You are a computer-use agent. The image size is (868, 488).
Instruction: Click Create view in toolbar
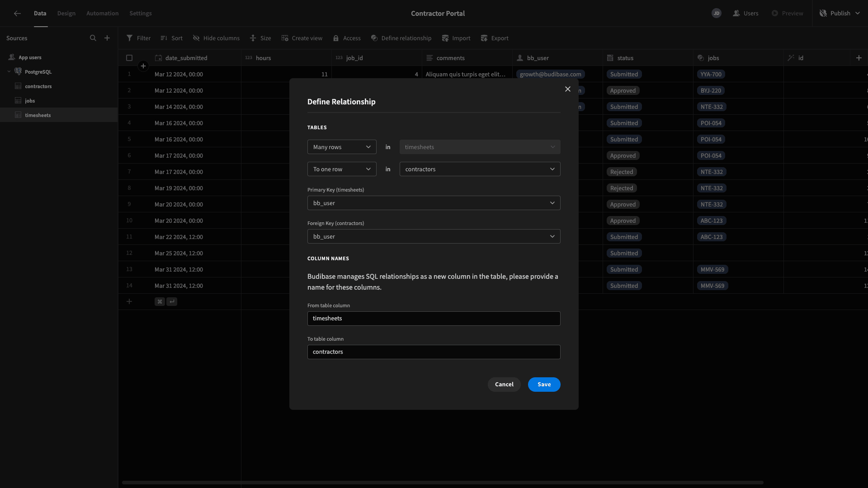click(302, 38)
